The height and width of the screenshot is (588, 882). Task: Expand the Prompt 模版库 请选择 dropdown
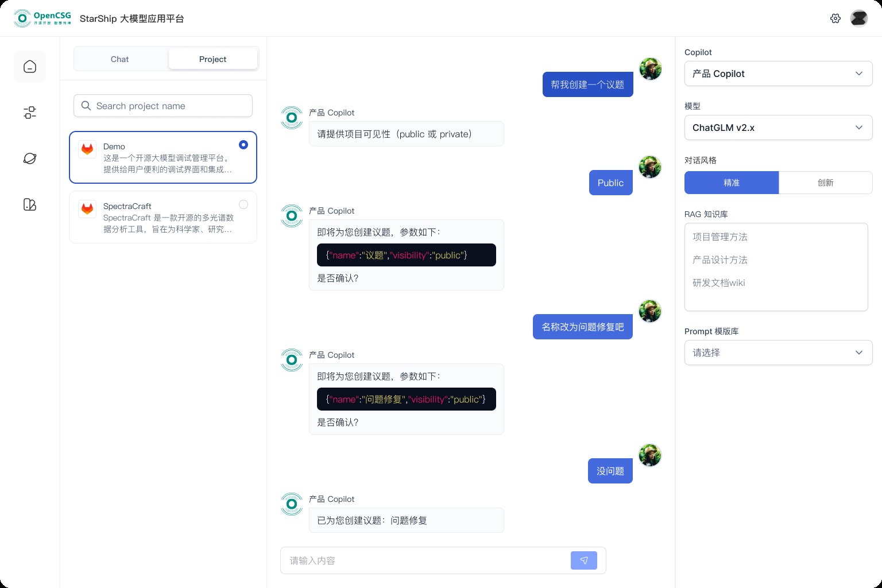tap(778, 353)
